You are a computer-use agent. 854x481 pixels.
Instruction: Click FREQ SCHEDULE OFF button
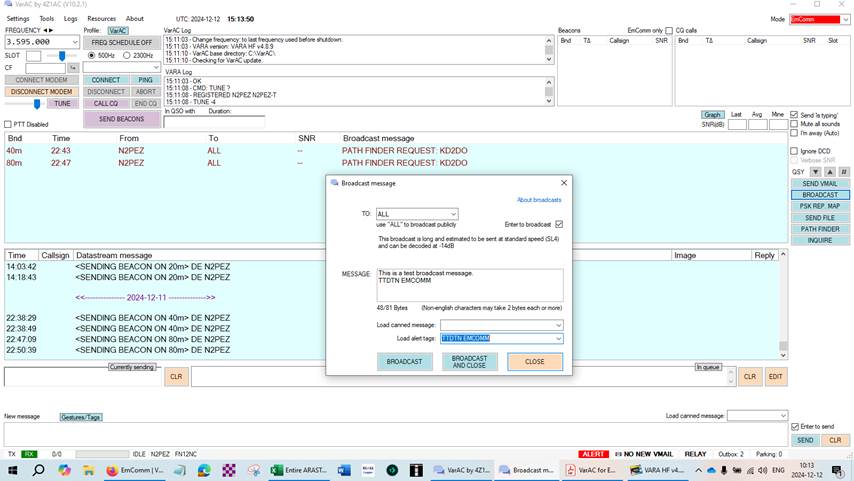tap(121, 42)
